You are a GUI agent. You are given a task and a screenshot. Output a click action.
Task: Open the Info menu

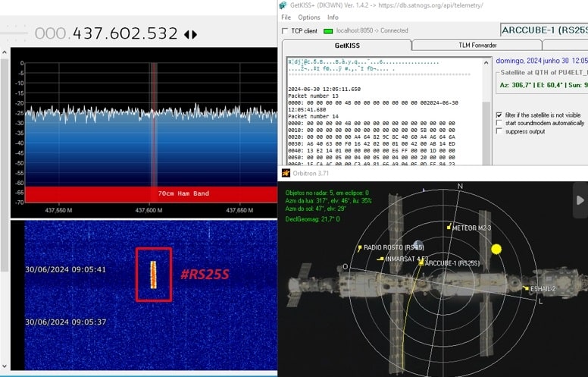333,17
